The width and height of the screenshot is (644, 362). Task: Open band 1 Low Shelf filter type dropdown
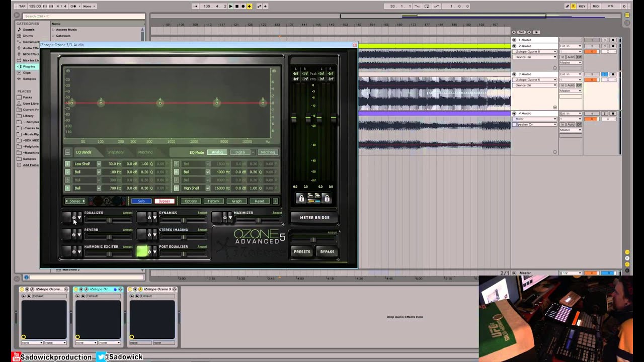click(x=99, y=164)
